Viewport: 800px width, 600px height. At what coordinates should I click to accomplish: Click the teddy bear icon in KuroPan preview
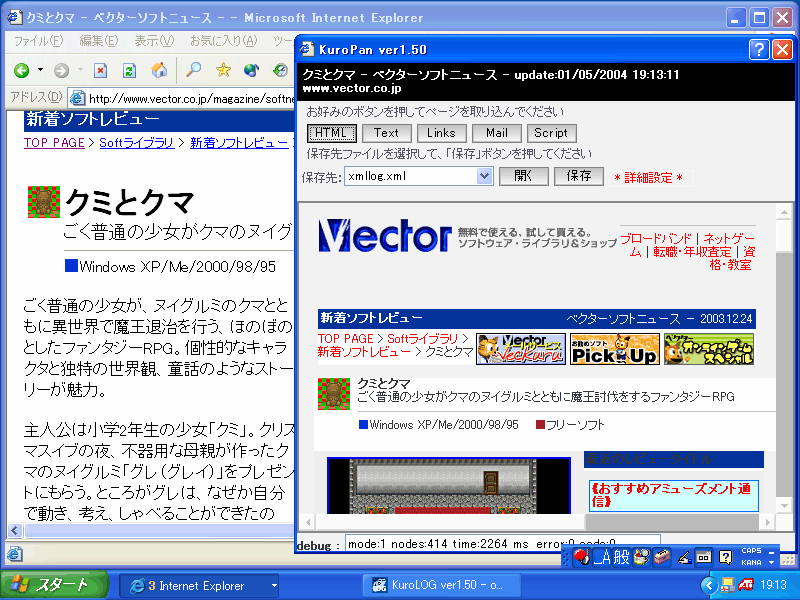coord(334,394)
